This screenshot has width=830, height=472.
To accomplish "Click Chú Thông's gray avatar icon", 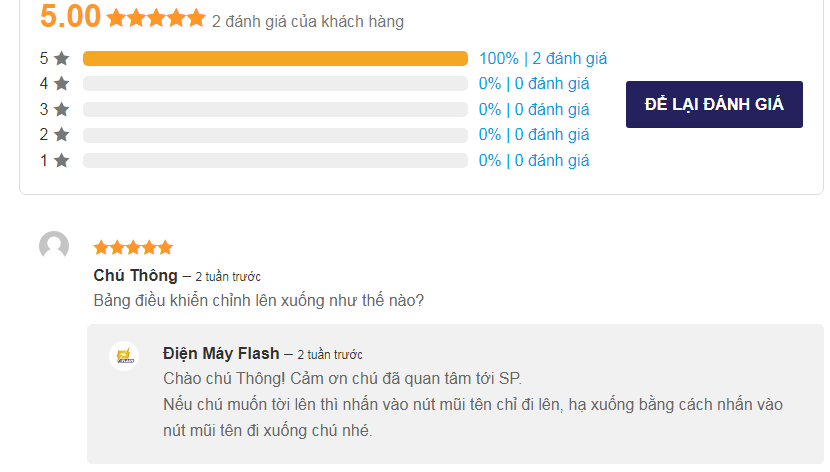I will pos(54,246).
